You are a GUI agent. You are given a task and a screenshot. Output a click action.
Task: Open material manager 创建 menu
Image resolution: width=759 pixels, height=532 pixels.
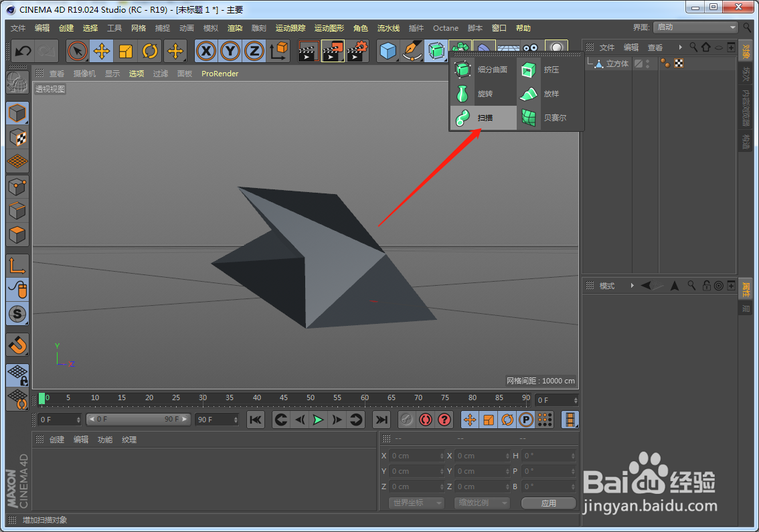57,440
